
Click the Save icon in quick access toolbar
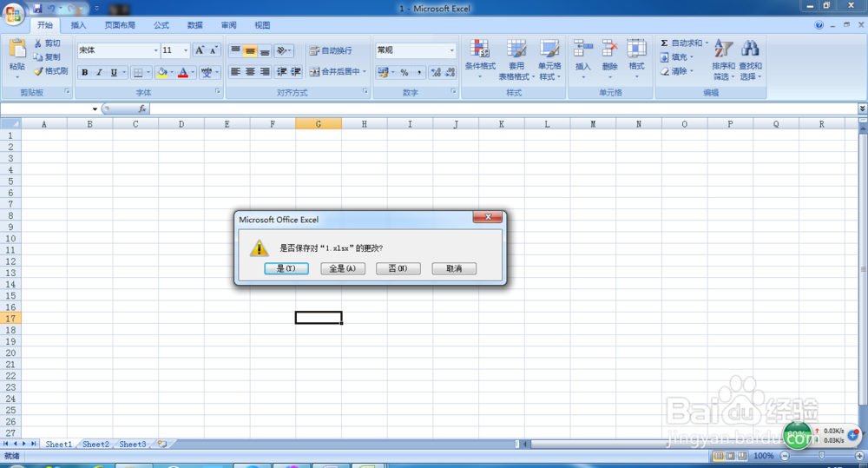[x=37, y=9]
